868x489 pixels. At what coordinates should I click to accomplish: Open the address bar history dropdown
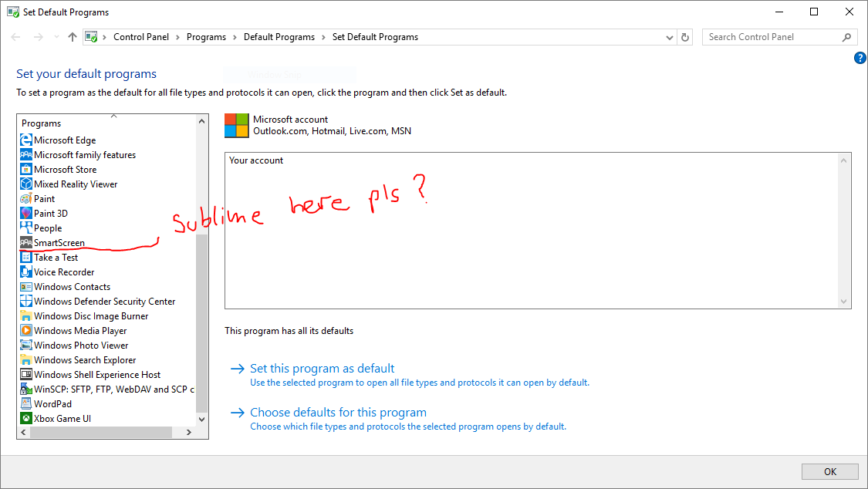click(669, 37)
